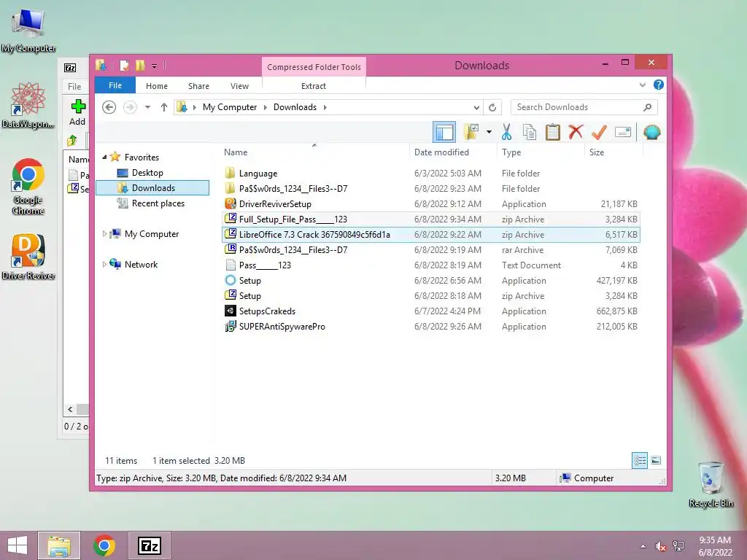747x560 pixels.
Task: Switch to large icons view
Action: tap(656, 460)
